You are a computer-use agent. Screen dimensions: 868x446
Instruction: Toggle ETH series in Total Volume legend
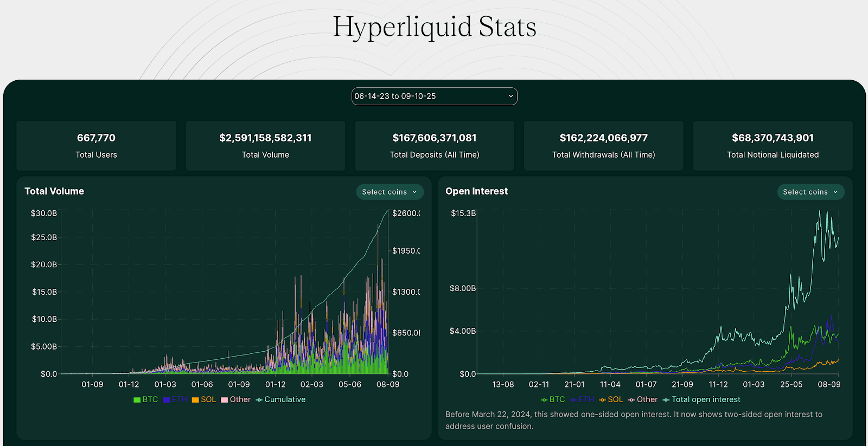pos(175,399)
